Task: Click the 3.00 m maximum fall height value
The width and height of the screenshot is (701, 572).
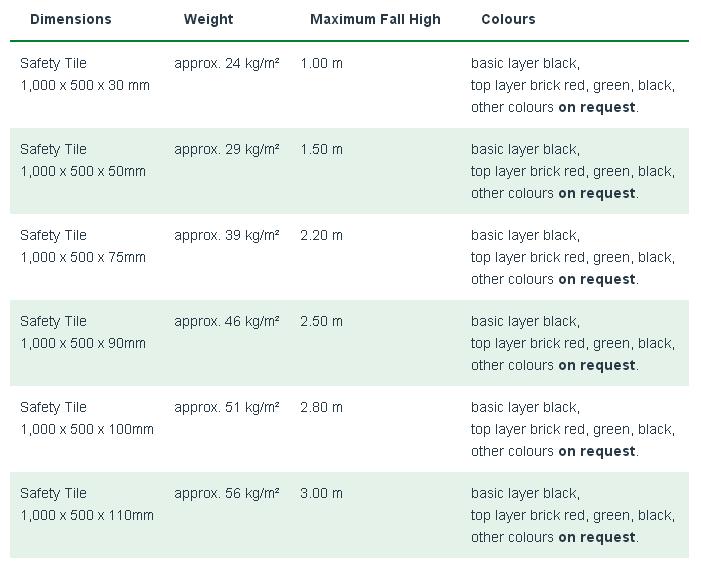Action: point(321,493)
